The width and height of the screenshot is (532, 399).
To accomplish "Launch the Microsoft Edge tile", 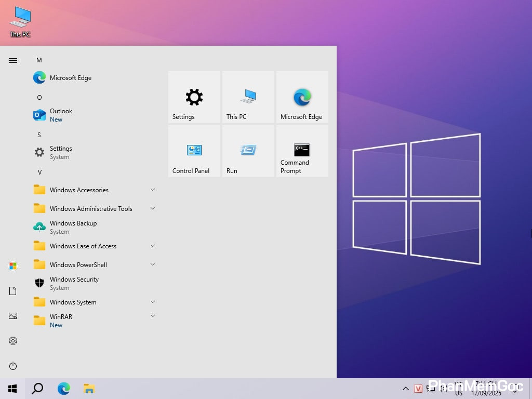I will 302,98.
